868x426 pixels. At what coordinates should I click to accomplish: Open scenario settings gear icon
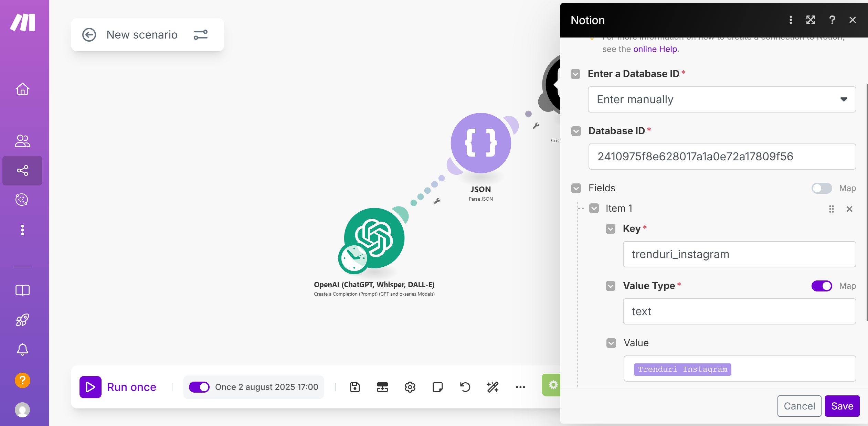410,387
